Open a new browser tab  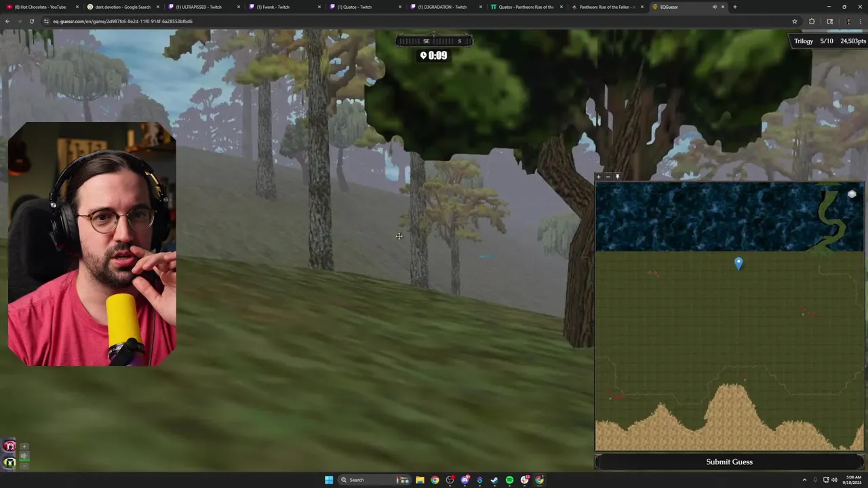[x=734, y=7]
